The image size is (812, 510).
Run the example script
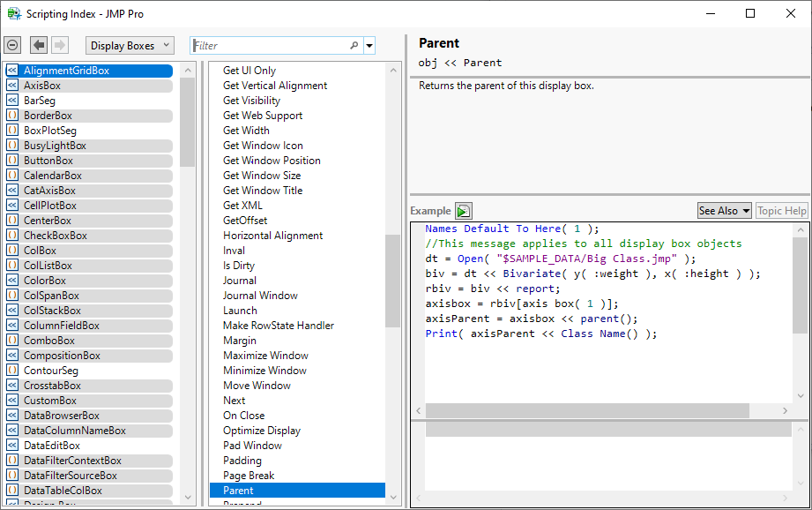coord(464,211)
